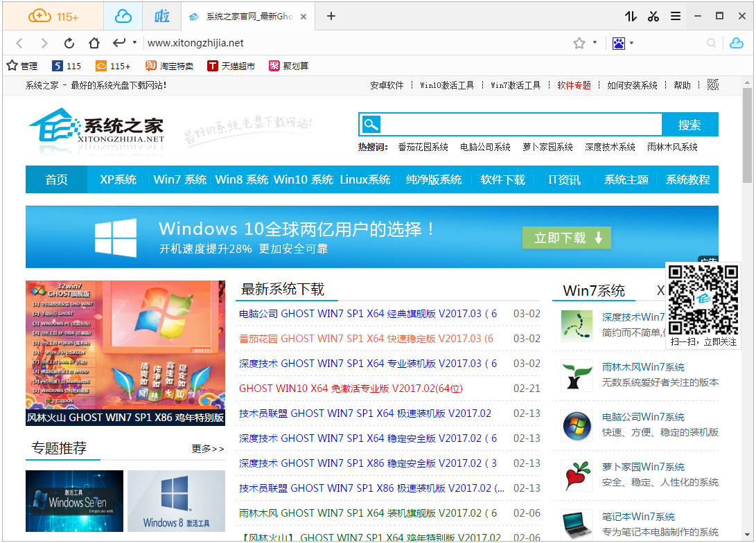Image resolution: width=756 pixels, height=543 pixels.
Task: Click 更多>> beside 专题推荐
Action: click(208, 449)
